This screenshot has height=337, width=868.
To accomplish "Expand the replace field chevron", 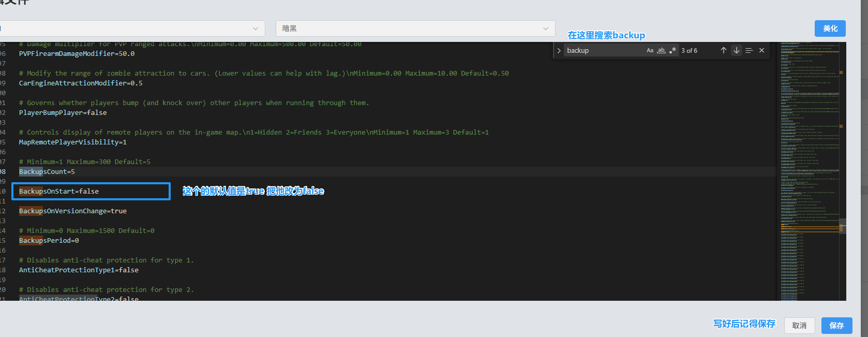I will [x=559, y=50].
